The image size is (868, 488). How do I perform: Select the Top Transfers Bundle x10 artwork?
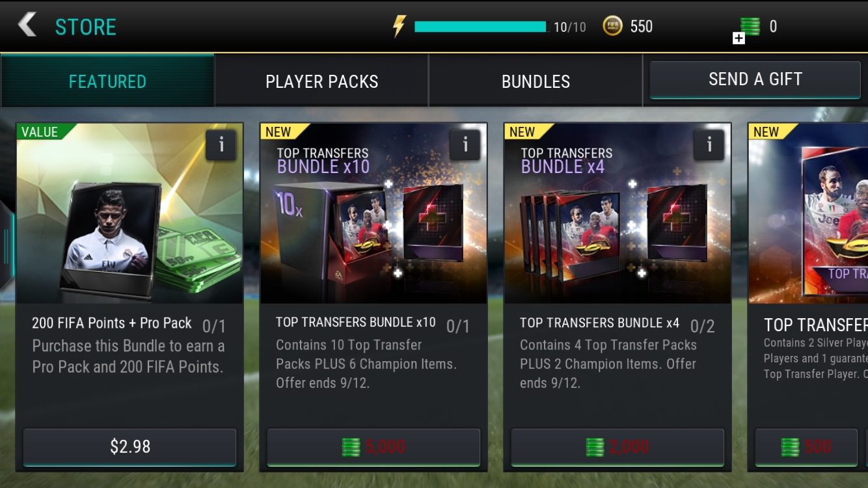tap(373, 213)
